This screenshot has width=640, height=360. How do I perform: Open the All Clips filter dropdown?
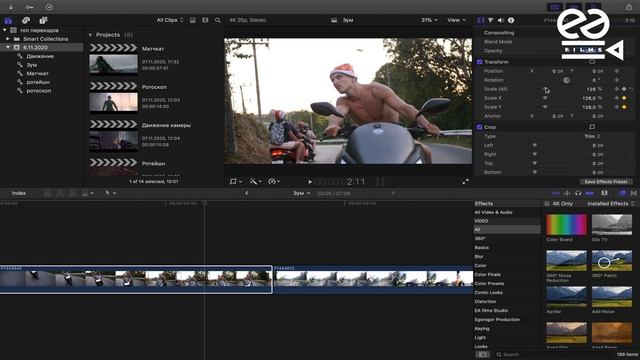pos(170,20)
